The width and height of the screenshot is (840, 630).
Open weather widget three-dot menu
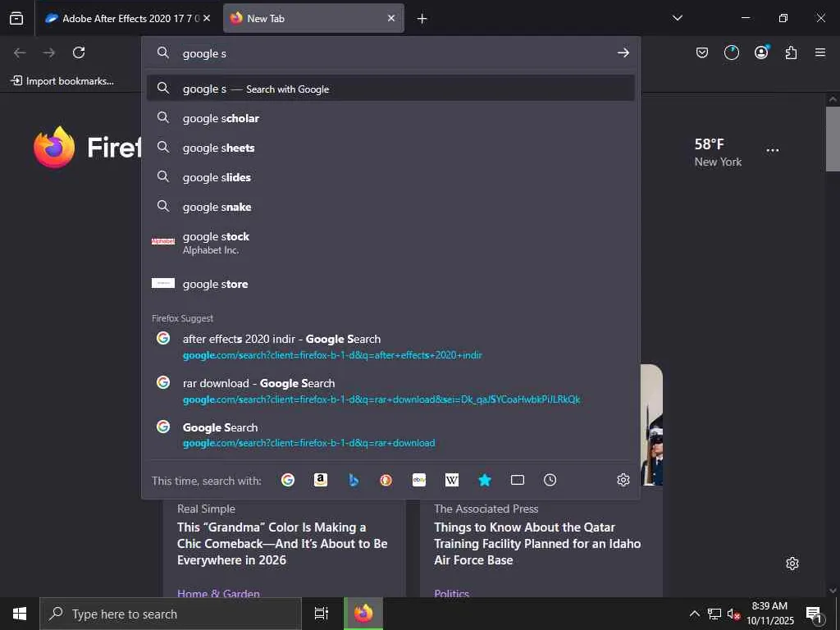pos(773,150)
